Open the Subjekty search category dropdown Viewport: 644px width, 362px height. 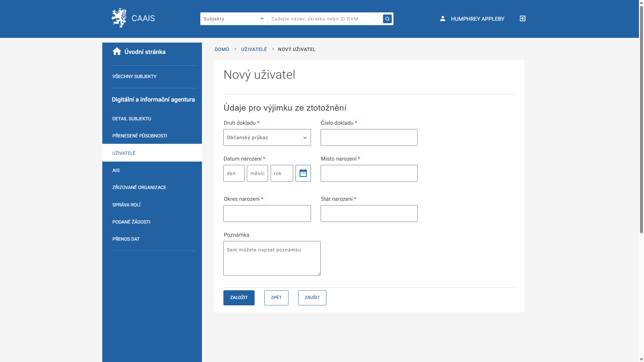point(234,19)
